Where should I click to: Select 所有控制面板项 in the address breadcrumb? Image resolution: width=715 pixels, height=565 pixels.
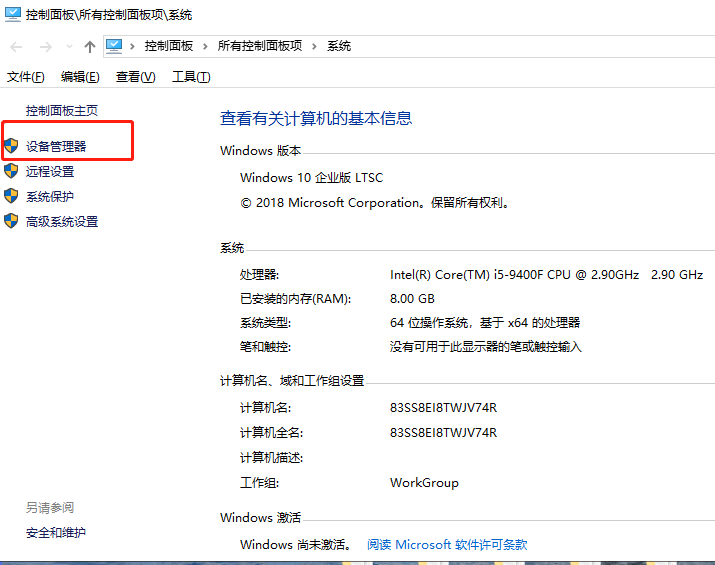[259, 46]
